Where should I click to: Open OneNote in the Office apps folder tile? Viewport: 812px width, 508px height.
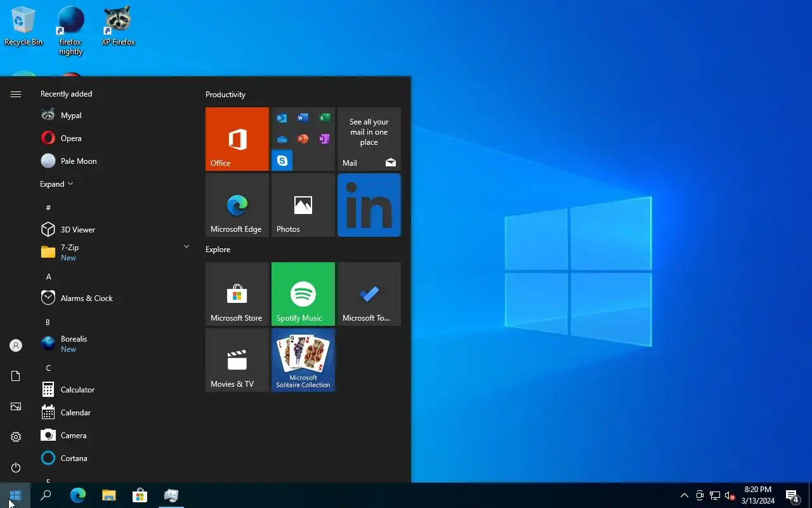[324, 139]
